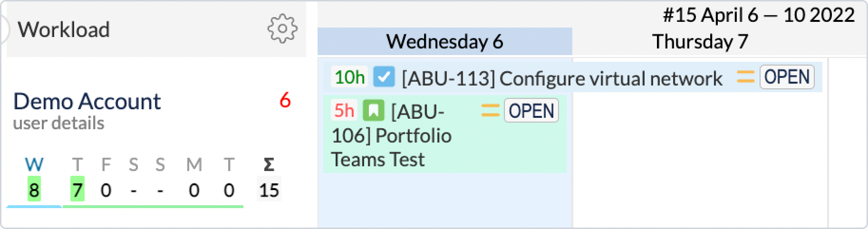This screenshot has width=868, height=229.
Task: Click OPEN status badge on ABU-113
Action: click(x=787, y=77)
